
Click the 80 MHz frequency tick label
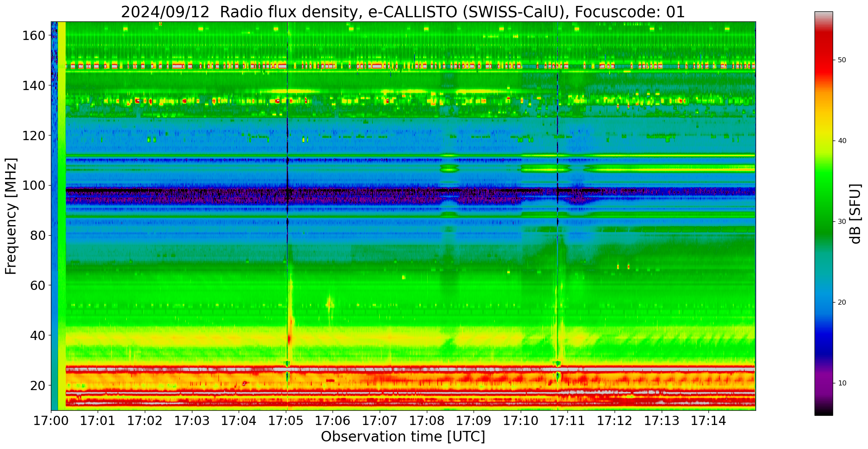37,235
